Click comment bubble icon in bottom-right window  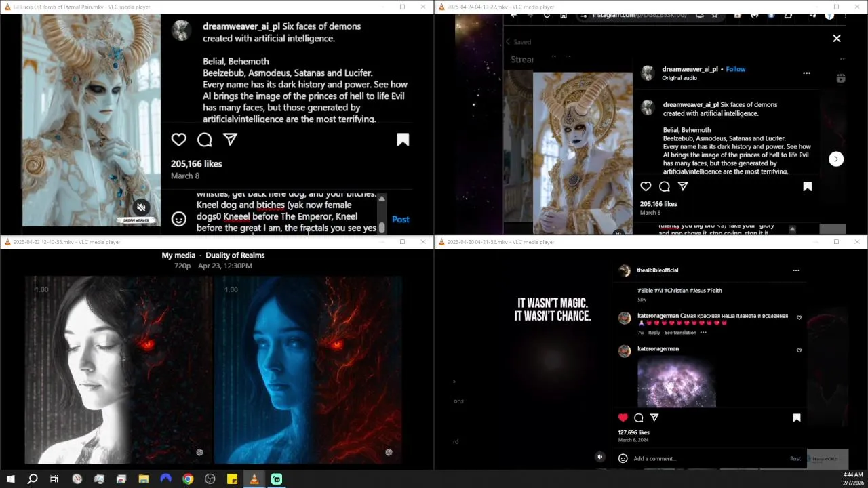point(639,418)
